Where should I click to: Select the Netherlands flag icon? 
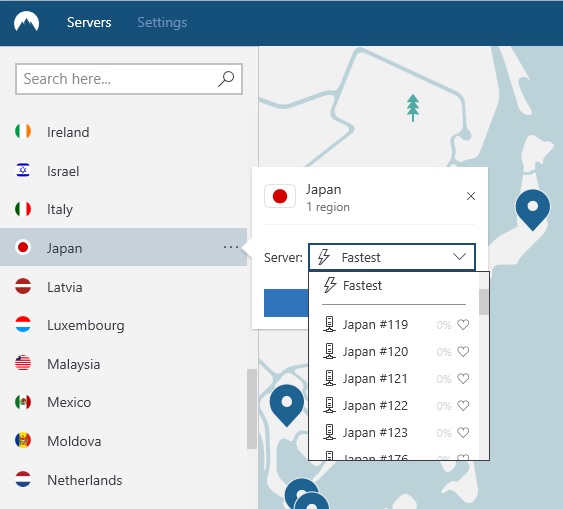23,479
